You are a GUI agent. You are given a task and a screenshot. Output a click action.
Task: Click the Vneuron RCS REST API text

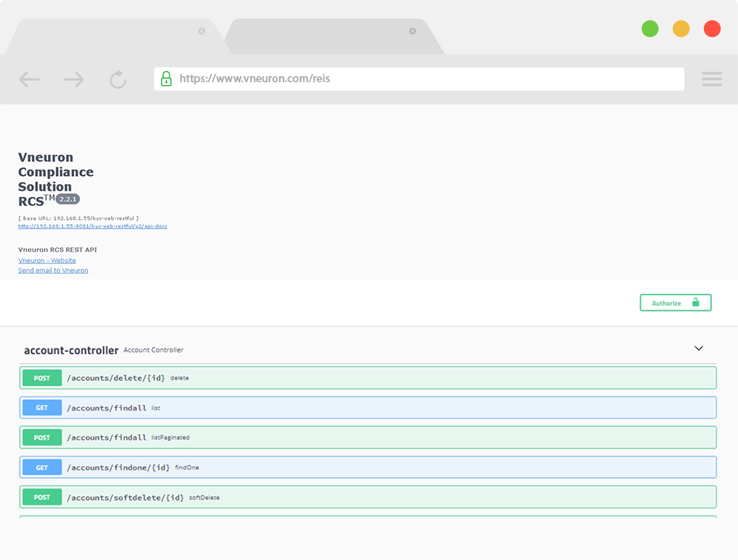(x=58, y=250)
